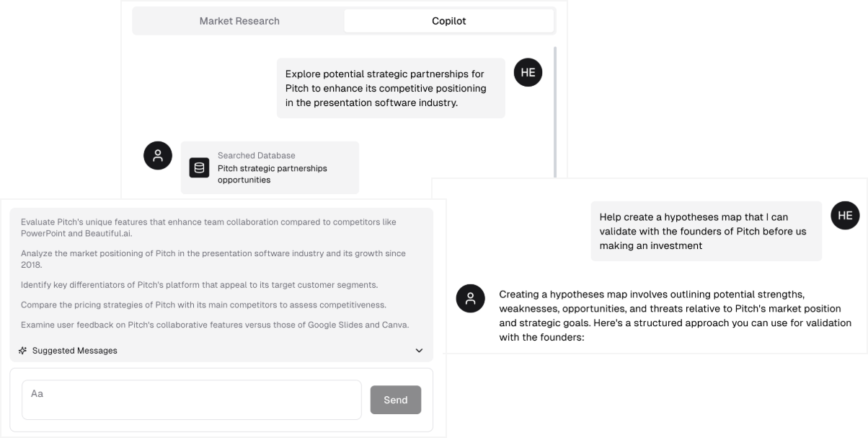This screenshot has width=868, height=438.
Task: Select the suggestion examining user feedback versus Canva
Action: click(213, 325)
